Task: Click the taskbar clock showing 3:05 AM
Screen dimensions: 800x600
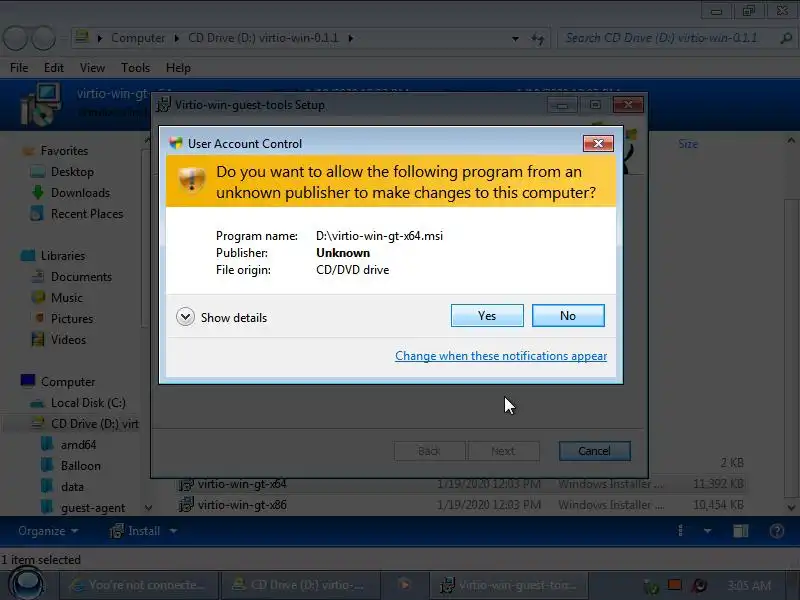Action: (x=749, y=585)
